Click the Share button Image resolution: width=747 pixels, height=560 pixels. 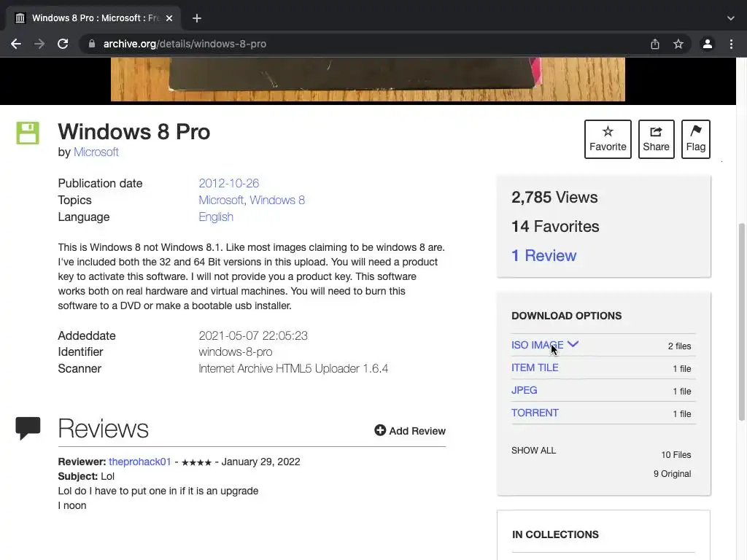click(656, 139)
